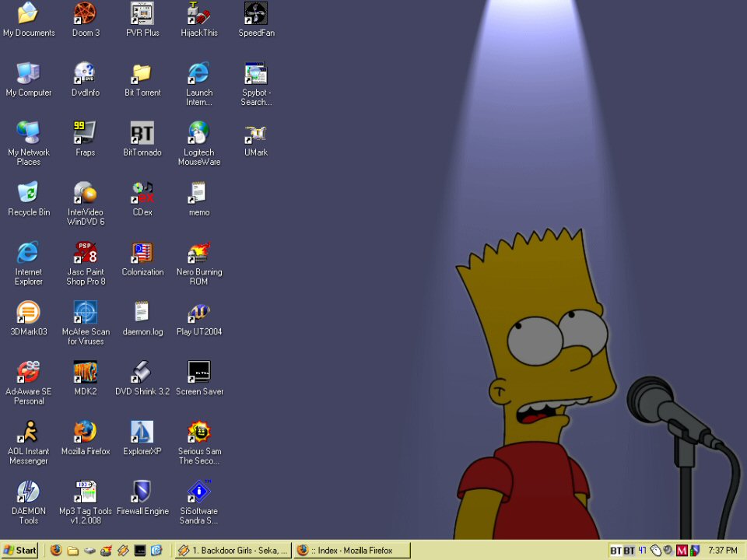Open Nero Burning ROM desktop shortcut
The width and height of the screenshot is (747, 560).
tap(199, 263)
